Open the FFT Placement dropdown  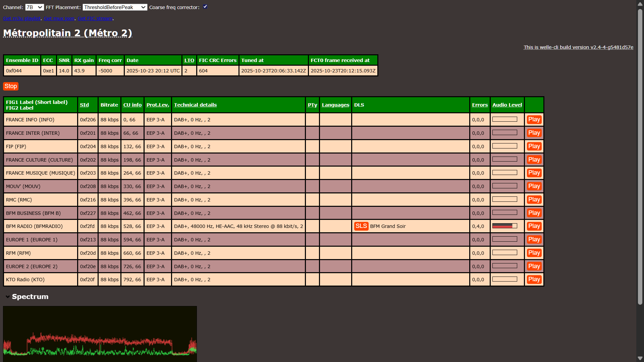pos(115,7)
